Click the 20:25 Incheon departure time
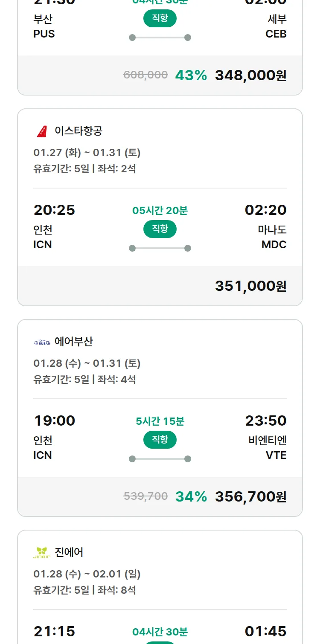Viewport: 320px width, 644px height. tap(54, 210)
